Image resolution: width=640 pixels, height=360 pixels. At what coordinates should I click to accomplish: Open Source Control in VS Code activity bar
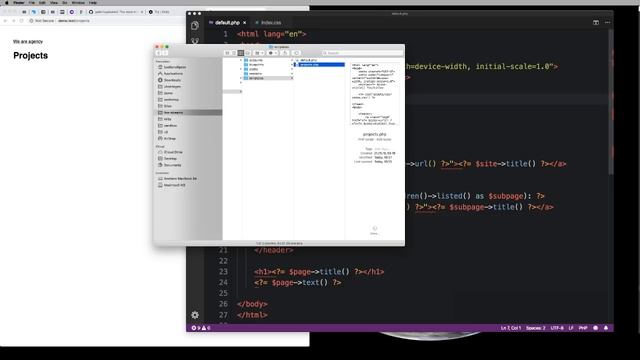coord(195,41)
